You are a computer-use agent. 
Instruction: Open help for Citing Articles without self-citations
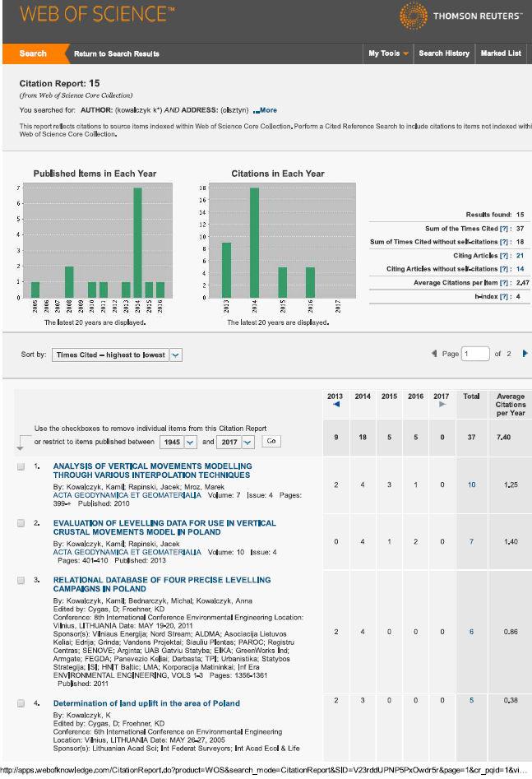tap(504, 269)
